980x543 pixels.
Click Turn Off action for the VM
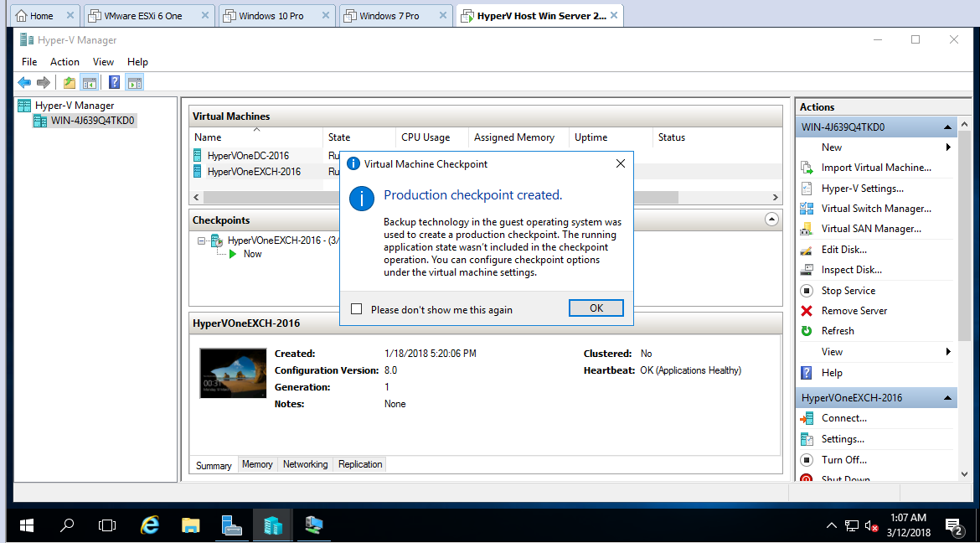click(x=843, y=460)
